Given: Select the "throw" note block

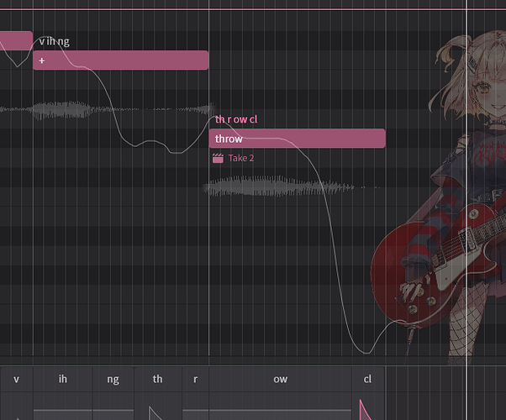Looking at the screenshot, I should click(297, 139).
